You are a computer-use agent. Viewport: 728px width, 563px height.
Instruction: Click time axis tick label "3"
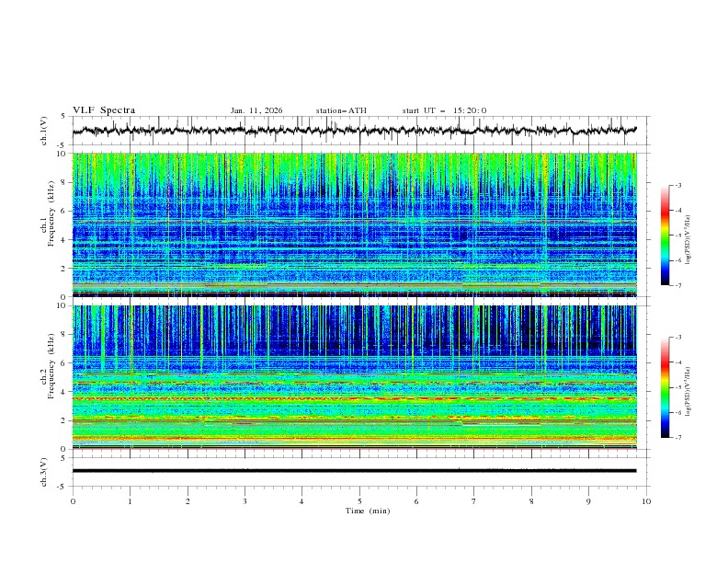pos(245,501)
